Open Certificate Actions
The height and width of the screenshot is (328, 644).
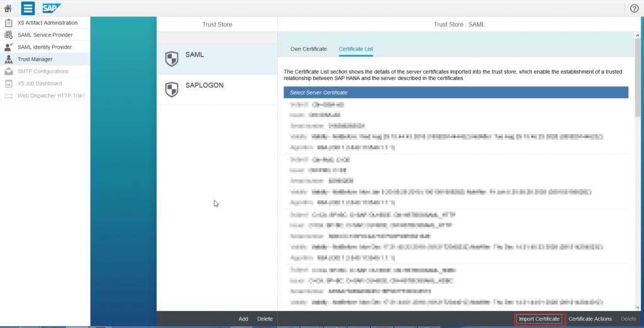pos(590,319)
